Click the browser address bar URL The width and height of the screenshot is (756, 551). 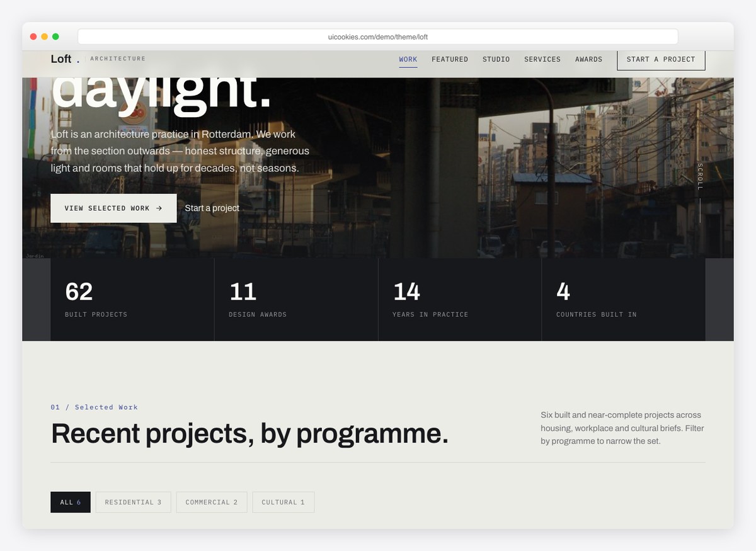coord(378,37)
